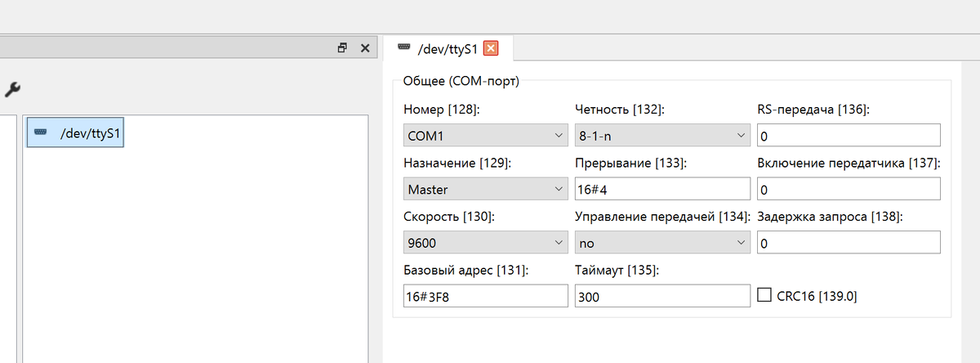This screenshot has height=363, width=980.
Task: Select /dev/ttyS1 port in the tree list
Action: point(75,132)
